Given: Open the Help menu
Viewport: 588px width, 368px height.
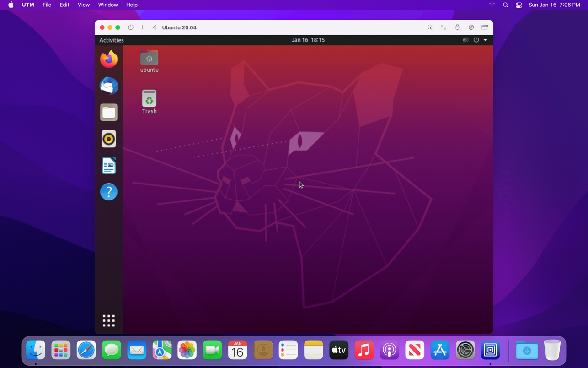Looking at the screenshot, I should 132,5.
